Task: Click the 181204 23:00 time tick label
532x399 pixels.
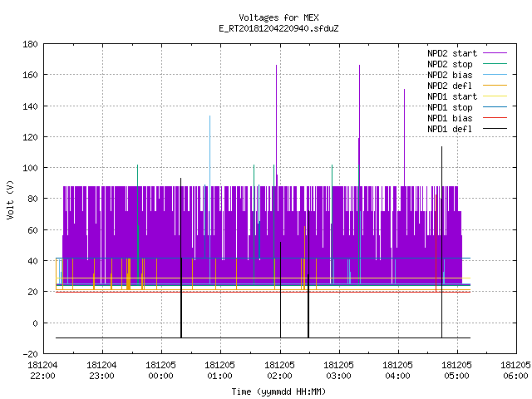Action: click(101, 371)
